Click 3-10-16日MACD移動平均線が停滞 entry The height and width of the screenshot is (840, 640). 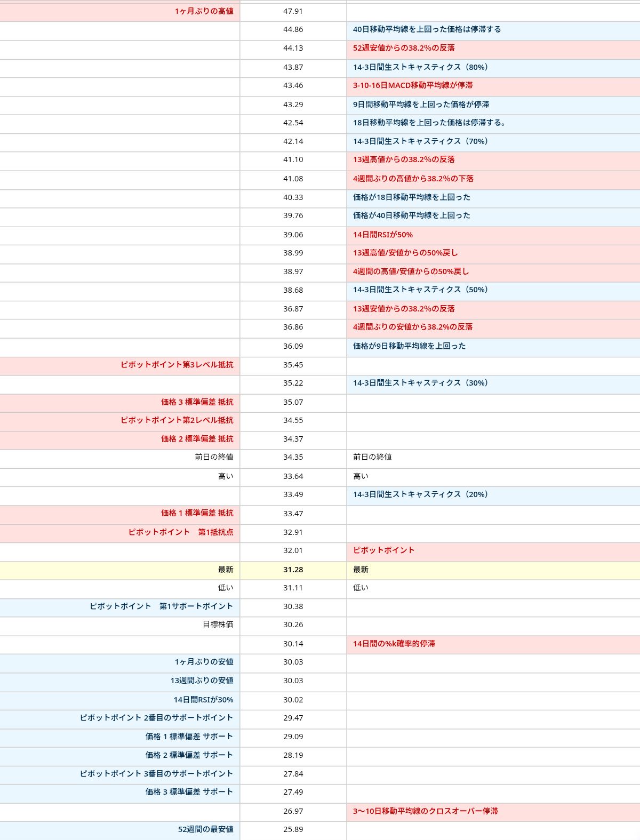point(413,85)
